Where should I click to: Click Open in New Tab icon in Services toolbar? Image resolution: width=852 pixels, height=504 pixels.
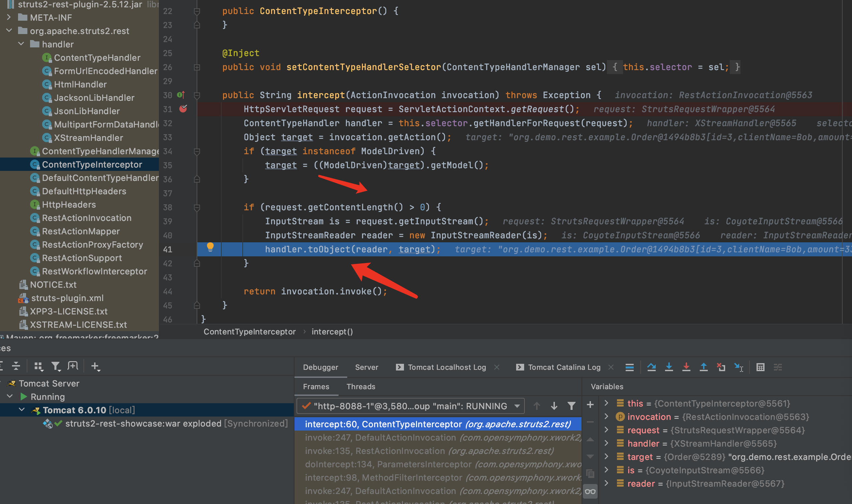(x=73, y=366)
